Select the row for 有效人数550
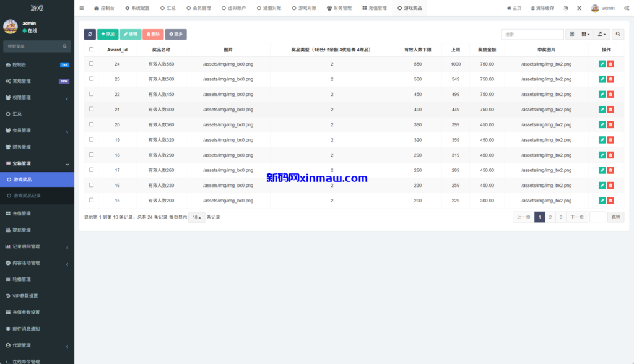 [x=90, y=64]
